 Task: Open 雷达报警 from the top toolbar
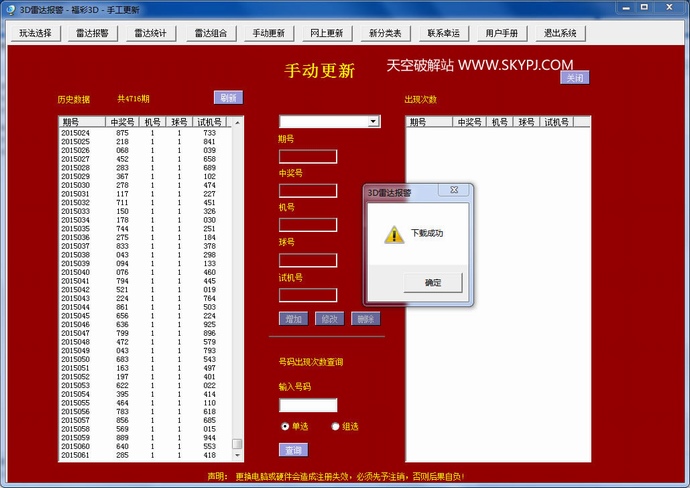[94, 33]
